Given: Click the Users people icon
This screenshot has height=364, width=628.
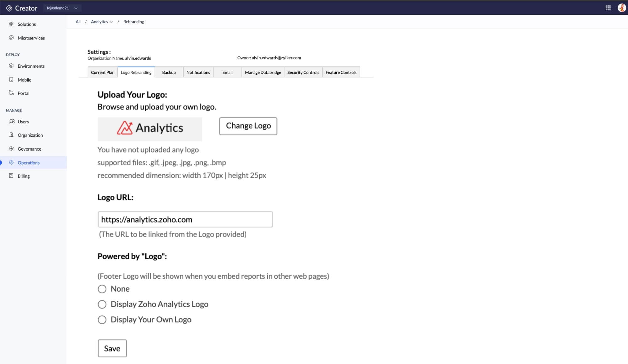Looking at the screenshot, I should point(12,121).
